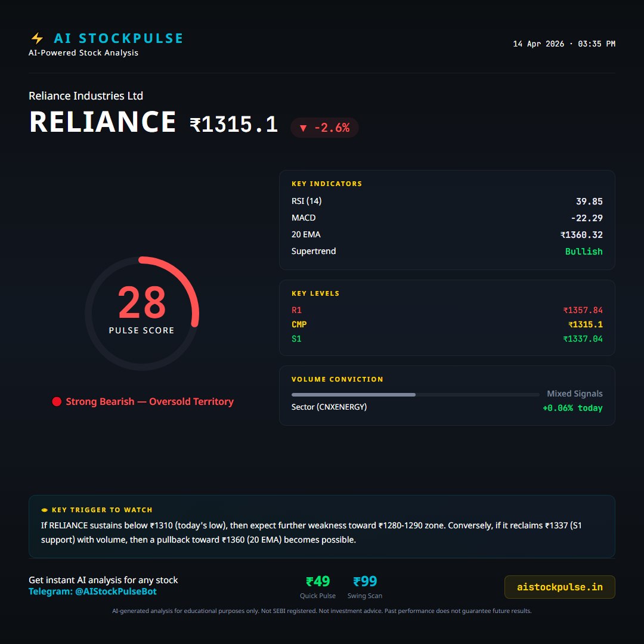Click the RELIANCE ticker symbol

(x=103, y=122)
